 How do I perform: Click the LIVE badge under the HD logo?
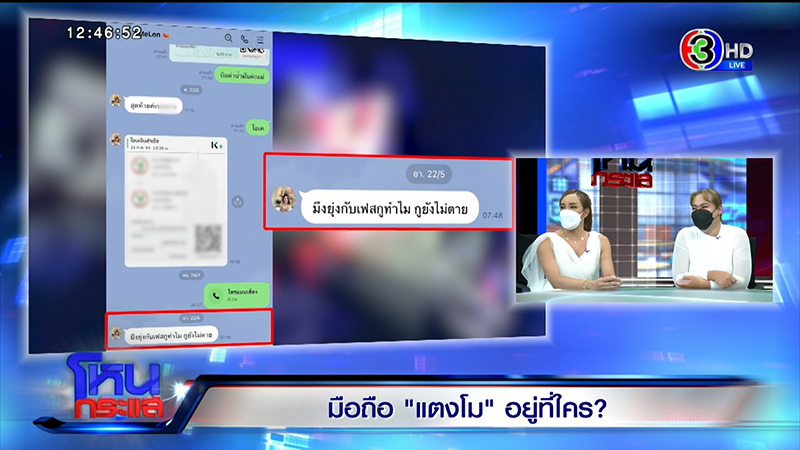[x=737, y=65]
